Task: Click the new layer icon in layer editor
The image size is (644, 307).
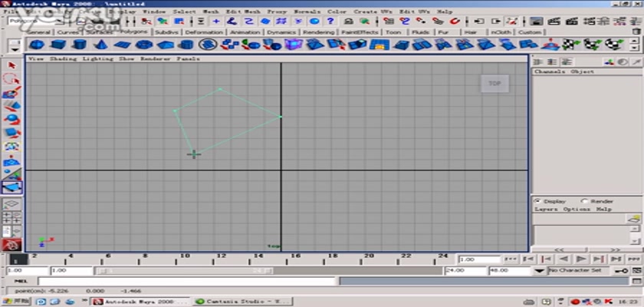Action: (x=634, y=220)
